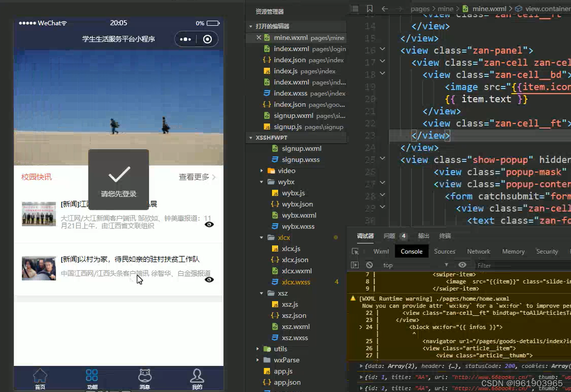Image resolution: width=571 pixels, height=392 pixels.
Task: Collapse the XSSHFWPT project section
Action: (251, 137)
